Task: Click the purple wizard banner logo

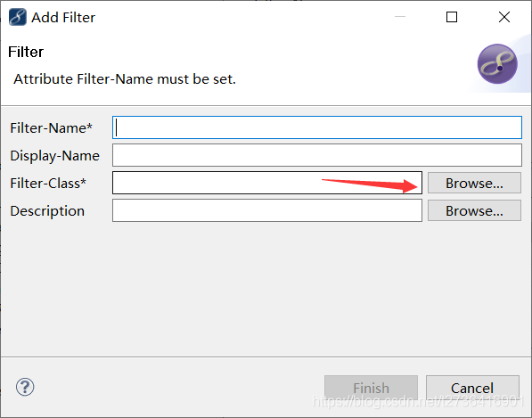Action: 497,64
